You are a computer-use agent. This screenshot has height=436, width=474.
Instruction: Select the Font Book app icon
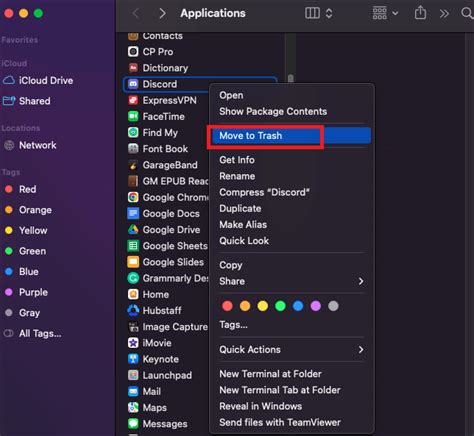133,149
